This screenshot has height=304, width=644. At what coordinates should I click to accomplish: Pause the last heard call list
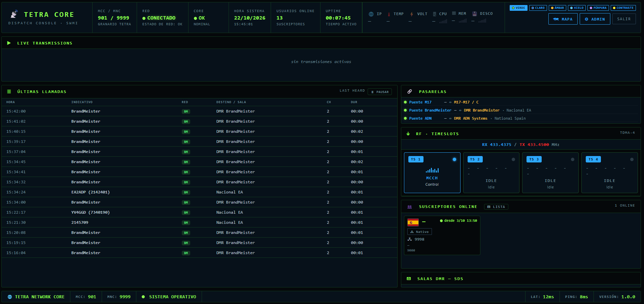click(x=380, y=92)
